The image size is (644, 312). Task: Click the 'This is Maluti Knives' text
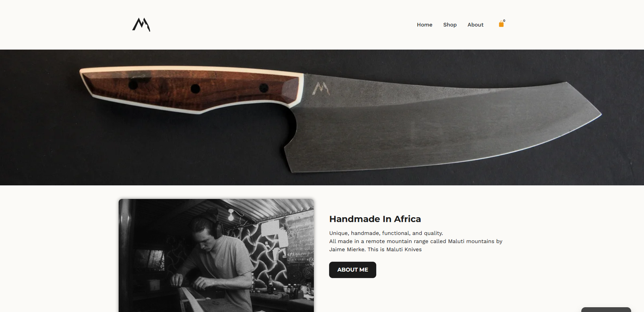[394, 250]
